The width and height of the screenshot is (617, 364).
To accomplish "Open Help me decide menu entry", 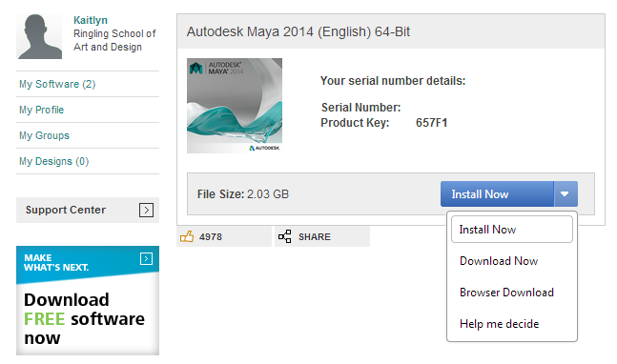I will [499, 324].
